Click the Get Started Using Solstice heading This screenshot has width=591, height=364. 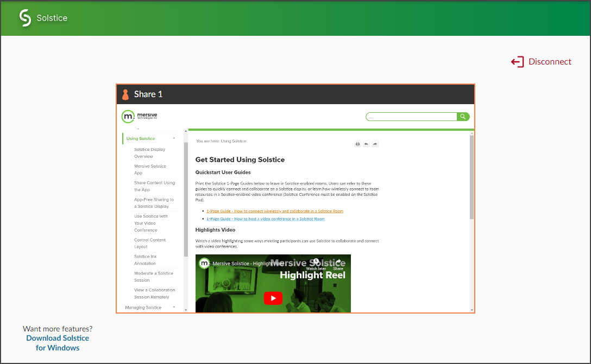240,159
